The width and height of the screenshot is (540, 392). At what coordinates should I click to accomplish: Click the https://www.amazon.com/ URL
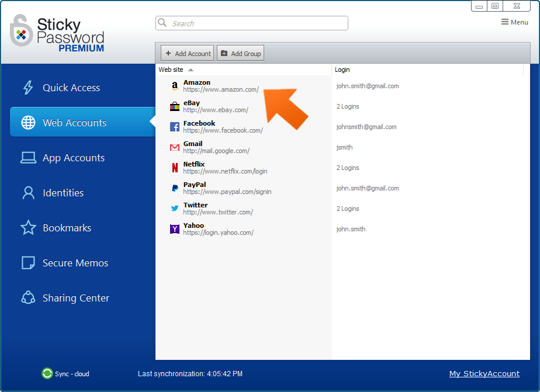(x=221, y=89)
